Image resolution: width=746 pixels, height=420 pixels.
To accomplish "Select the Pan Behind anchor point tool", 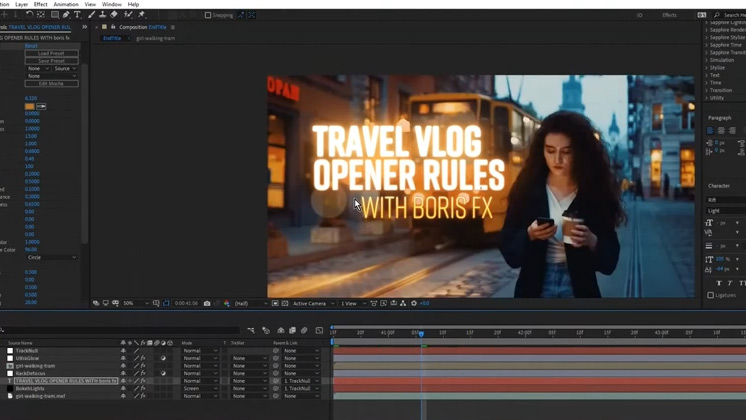I will (41, 15).
